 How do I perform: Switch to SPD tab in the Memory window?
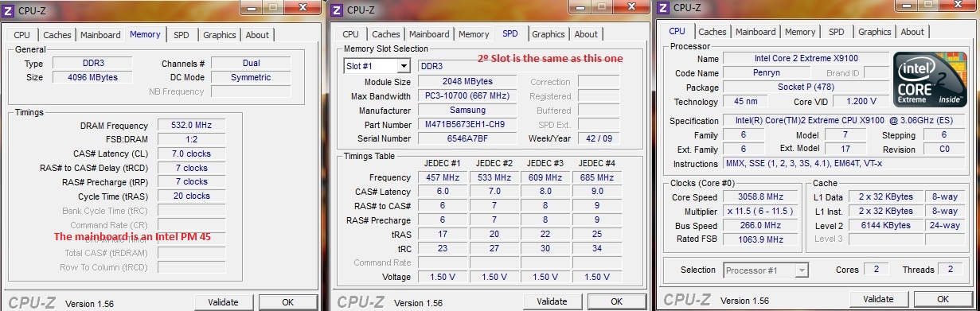182,35
